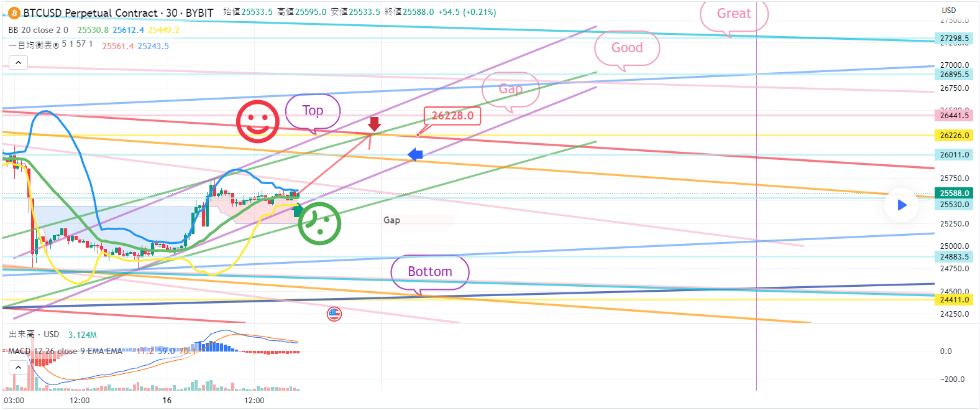Screen dimensions: 980x410
Task: Open the US flag economic event icon
Action: [x=334, y=314]
